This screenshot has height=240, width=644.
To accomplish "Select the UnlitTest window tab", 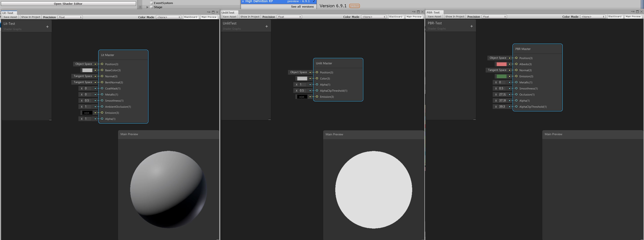I will click(x=228, y=12).
